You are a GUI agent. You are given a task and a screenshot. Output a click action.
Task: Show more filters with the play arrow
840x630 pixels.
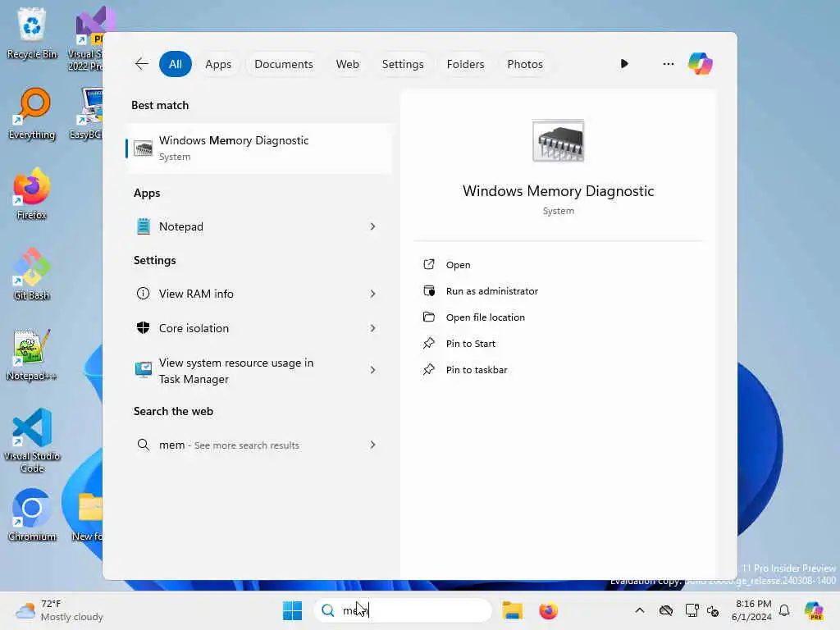point(624,64)
